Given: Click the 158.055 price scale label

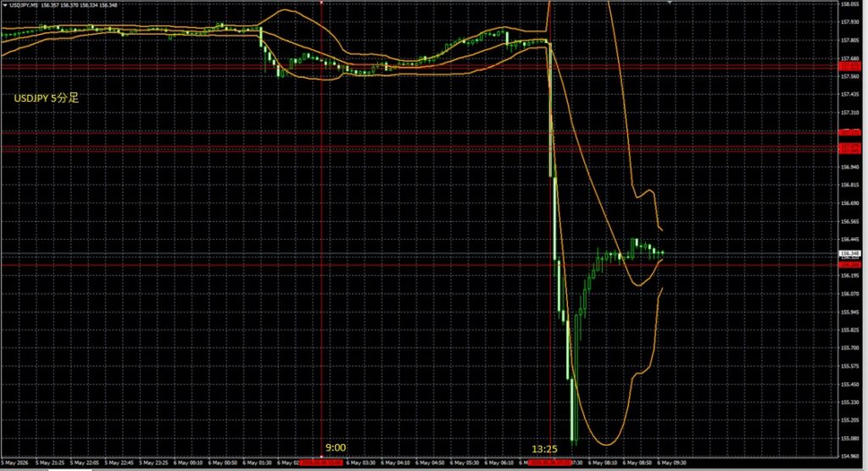Looking at the screenshot, I should click(849, 4).
